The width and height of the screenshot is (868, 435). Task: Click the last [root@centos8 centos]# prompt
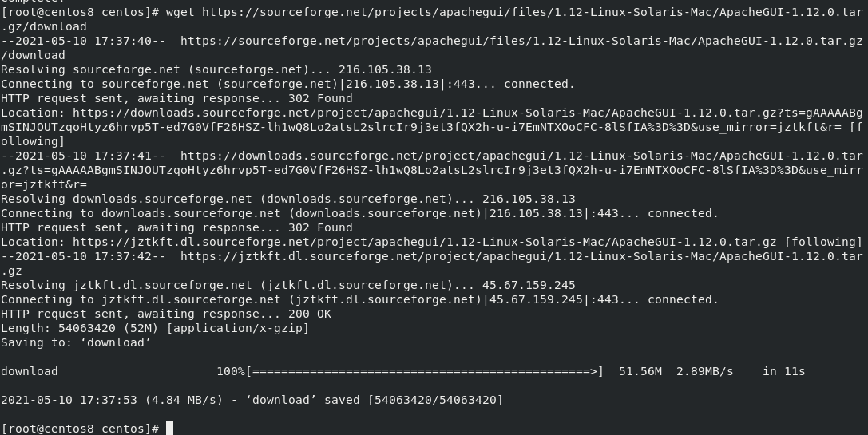pos(80,429)
